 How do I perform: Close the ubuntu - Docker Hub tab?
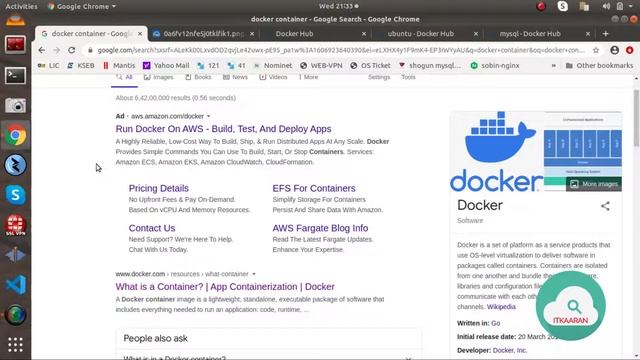click(476, 34)
